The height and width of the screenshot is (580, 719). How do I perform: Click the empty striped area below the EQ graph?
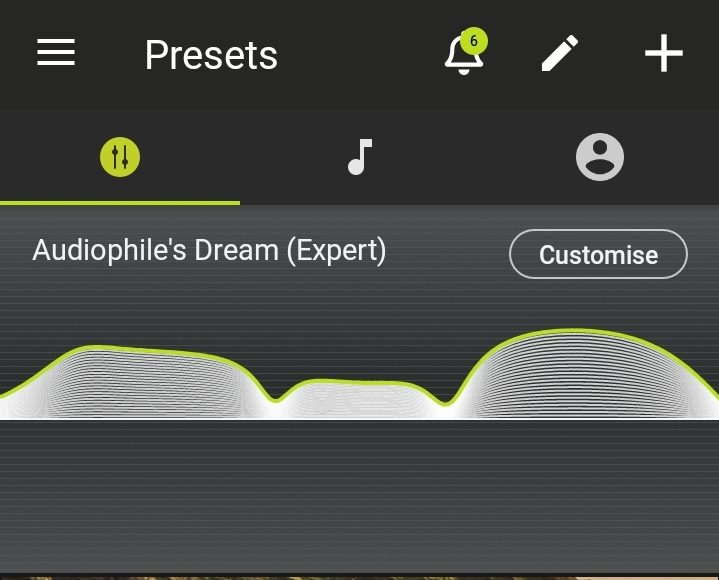click(x=360, y=496)
